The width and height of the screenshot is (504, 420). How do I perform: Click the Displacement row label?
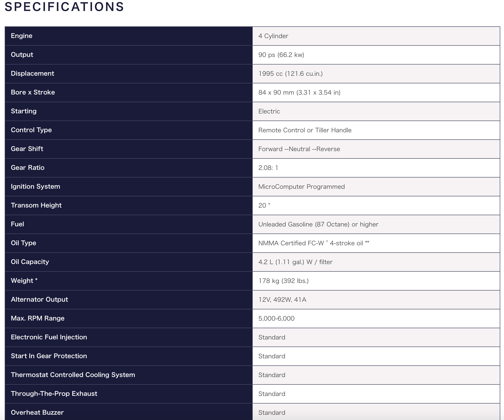[32, 73]
